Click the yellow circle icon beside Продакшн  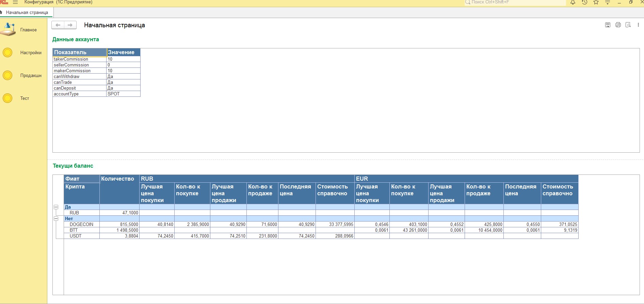pos(7,75)
